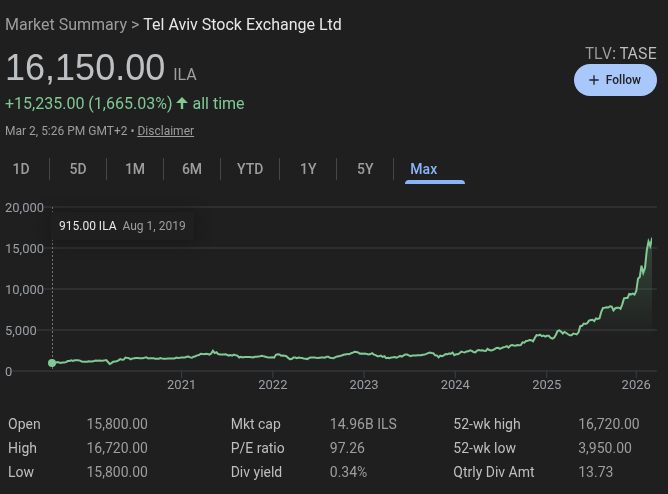Click the chart line peak near 2026
This screenshot has height=494, width=668.
(651, 239)
